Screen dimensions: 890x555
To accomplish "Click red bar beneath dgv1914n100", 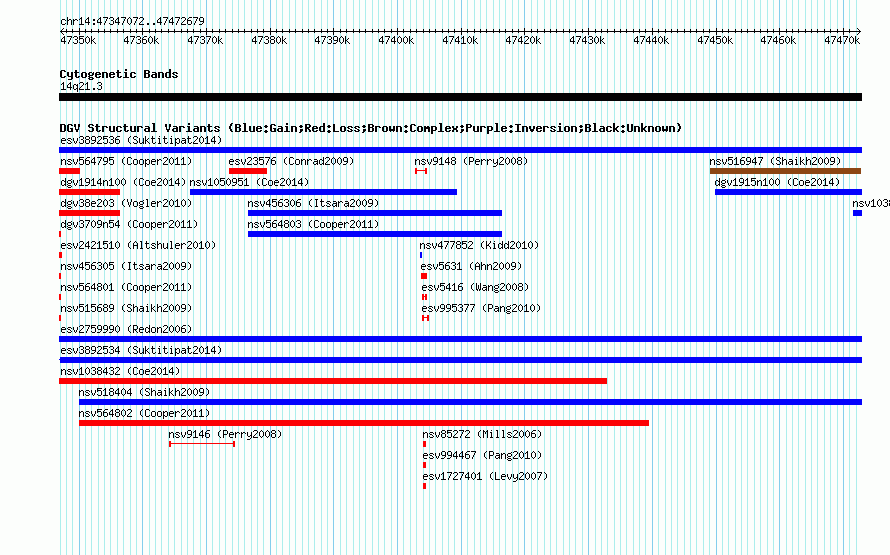I will 90,192.
